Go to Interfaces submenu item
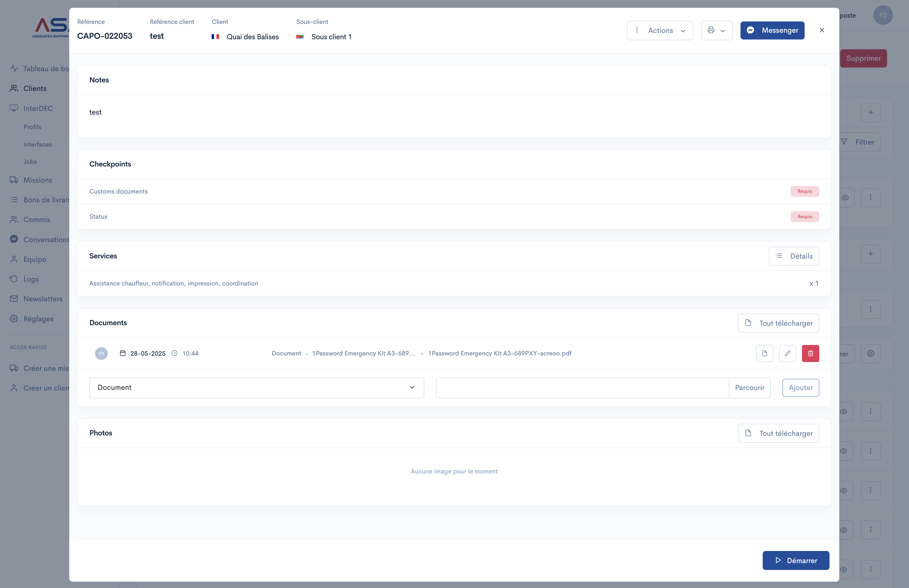The image size is (909, 588). (x=37, y=144)
